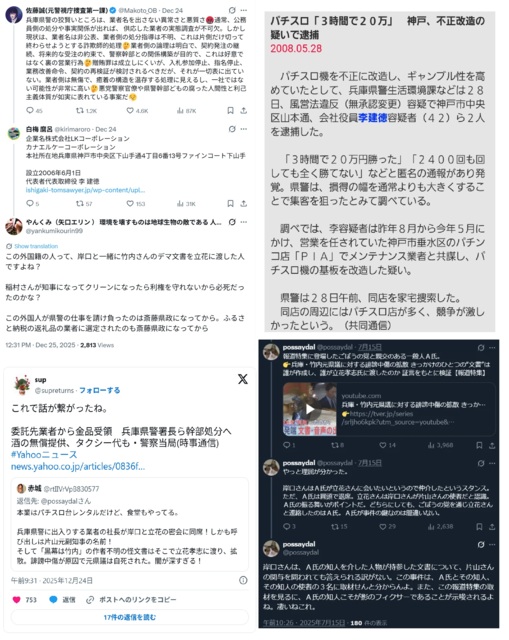Share the 白梅 腐呂 post via share icon
This screenshot has height=640, width=509.
coord(244,203)
